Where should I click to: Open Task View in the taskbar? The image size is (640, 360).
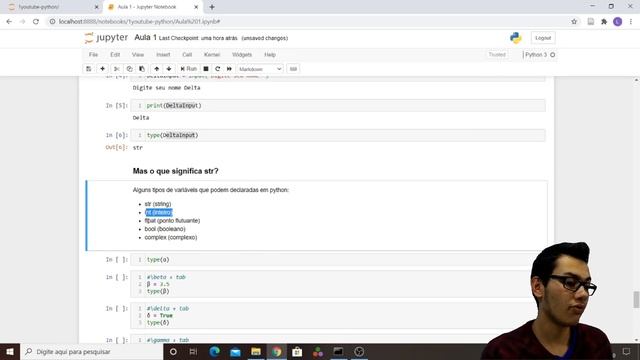point(193,351)
